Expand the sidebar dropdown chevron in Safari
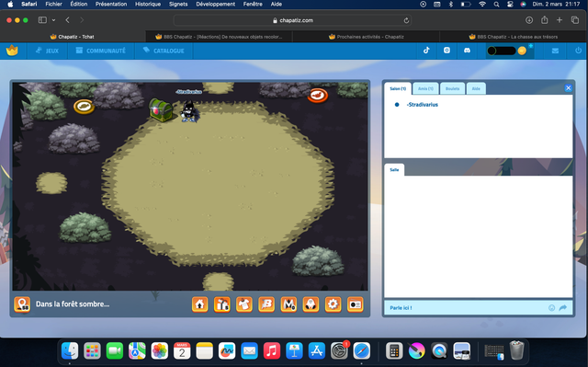The width and height of the screenshot is (588, 367). point(53,20)
